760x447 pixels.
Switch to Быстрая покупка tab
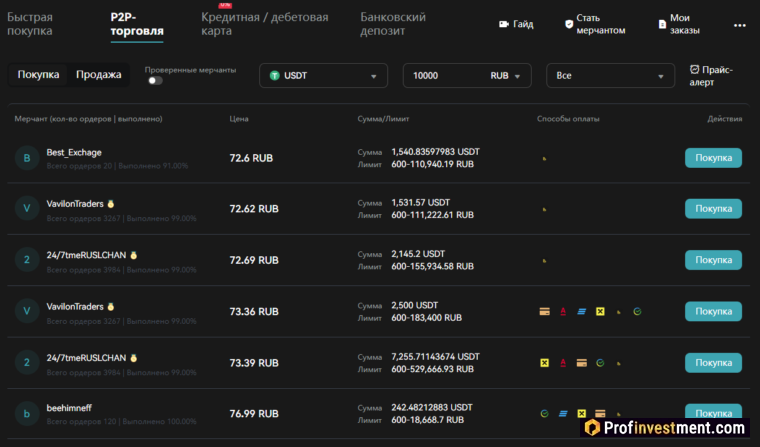30,24
